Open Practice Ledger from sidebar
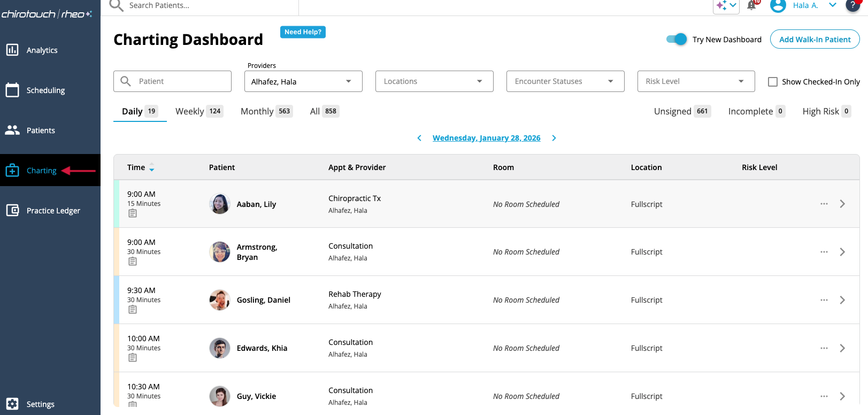 click(12, 210)
